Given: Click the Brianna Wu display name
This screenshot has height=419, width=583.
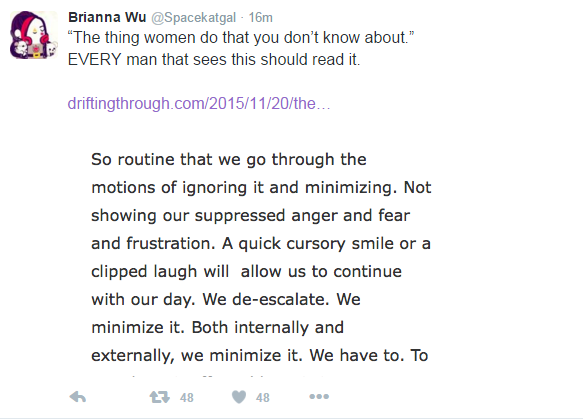Looking at the screenshot, I should click(107, 17).
